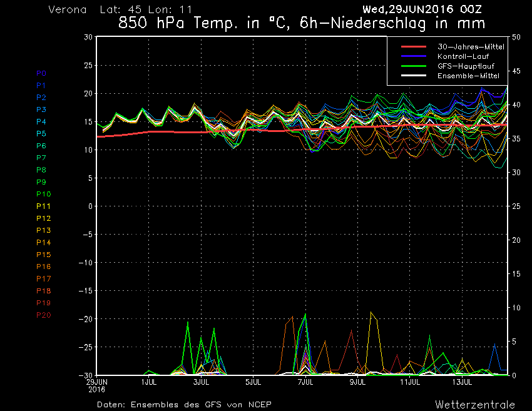
Task: Click "-25" on the left temperature axis
Action: pos(86,347)
